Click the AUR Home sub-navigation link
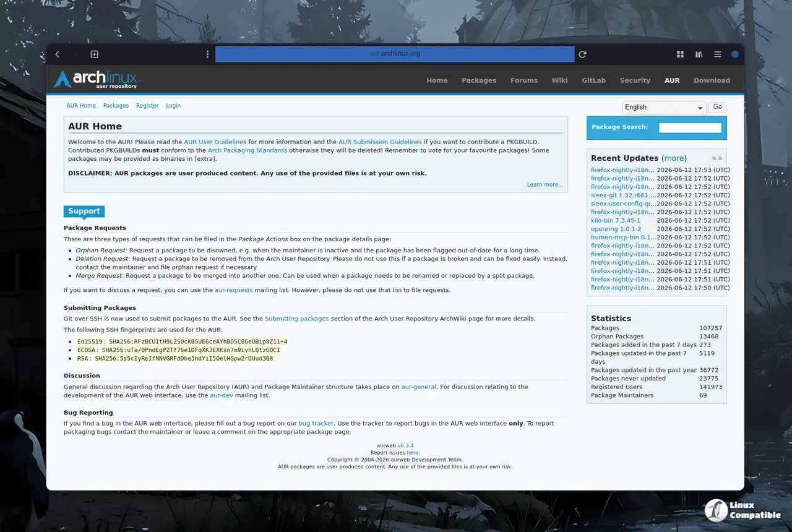The width and height of the screenshot is (792, 532). point(81,106)
